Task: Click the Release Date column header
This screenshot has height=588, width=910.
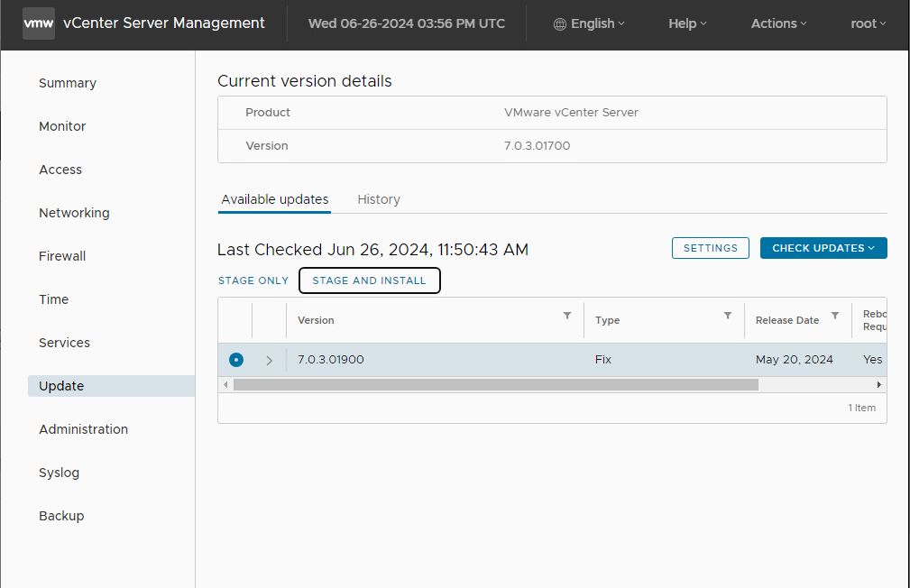Action: [x=787, y=320]
